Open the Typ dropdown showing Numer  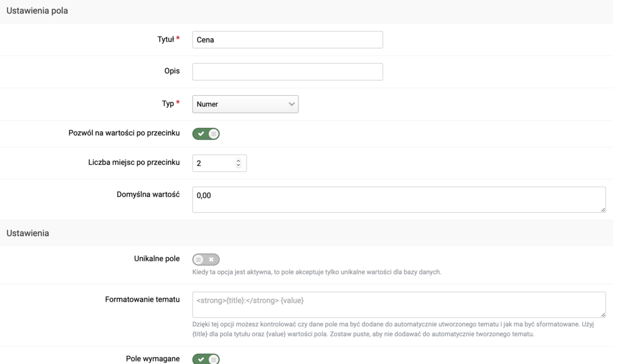245,104
